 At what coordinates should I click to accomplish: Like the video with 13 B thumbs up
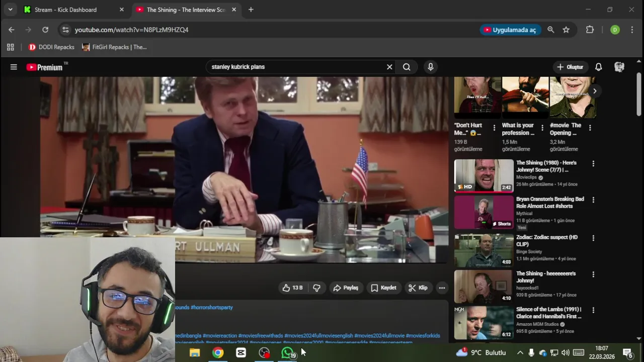click(292, 288)
